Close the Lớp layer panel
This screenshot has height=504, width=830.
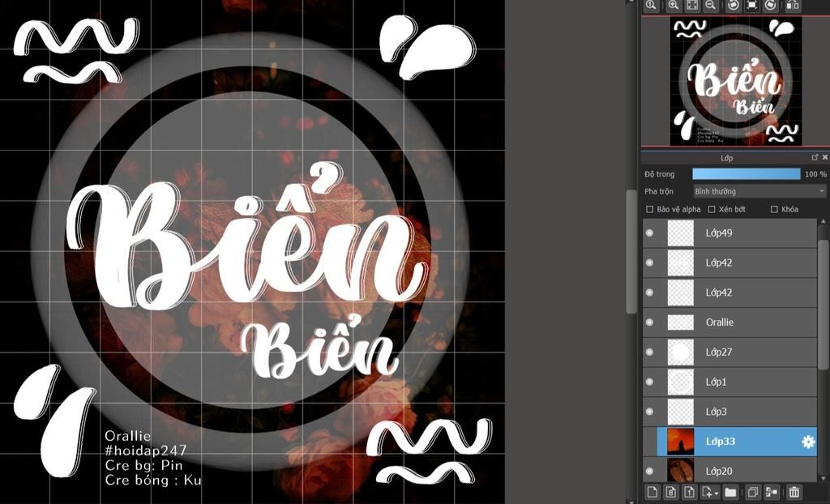(x=824, y=157)
